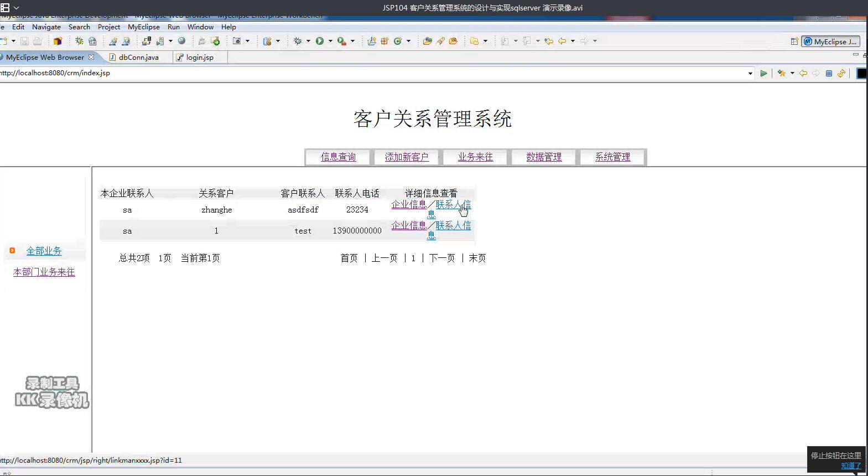The height and width of the screenshot is (476, 868).
Task: Click the 数据管理 navigation link
Action: pyautogui.click(x=544, y=157)
